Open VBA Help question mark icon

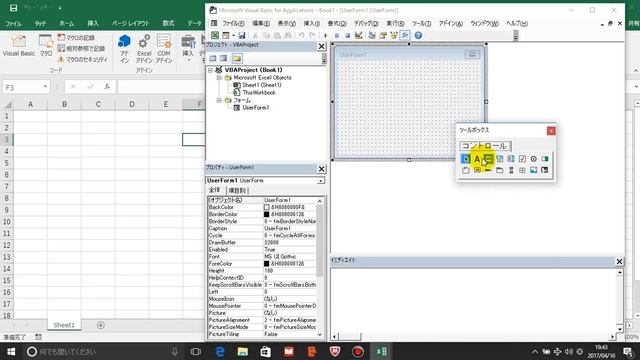click(418, 36)
